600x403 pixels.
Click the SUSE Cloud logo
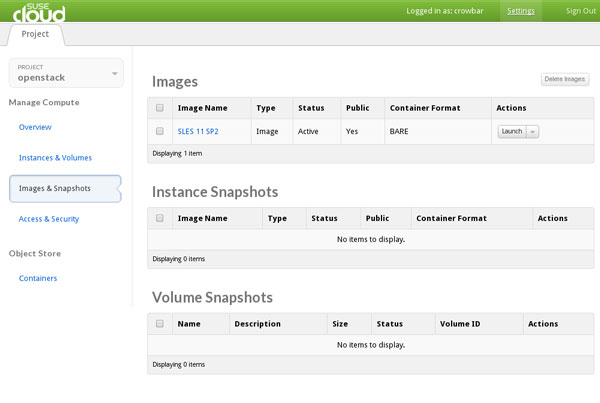[x=36, y=11]
